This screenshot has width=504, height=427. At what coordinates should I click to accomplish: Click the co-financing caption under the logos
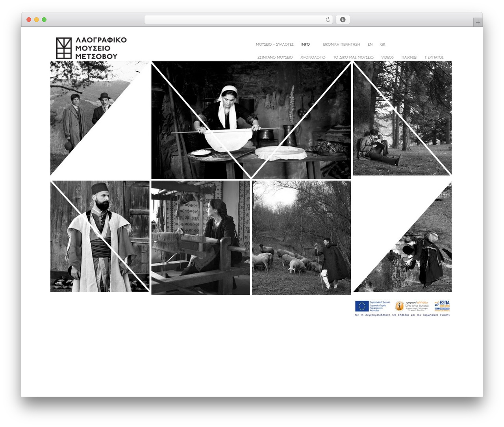coord(402,315)
